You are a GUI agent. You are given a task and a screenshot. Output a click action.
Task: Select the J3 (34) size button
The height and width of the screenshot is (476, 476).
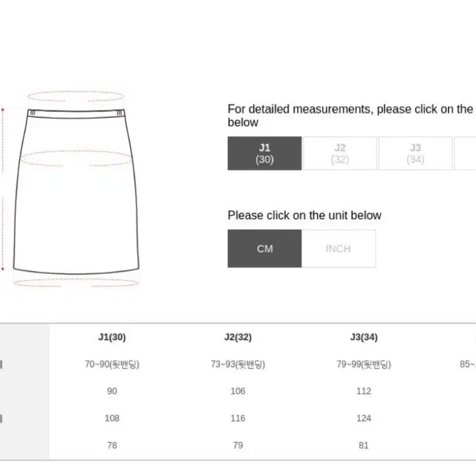point(415,153)
